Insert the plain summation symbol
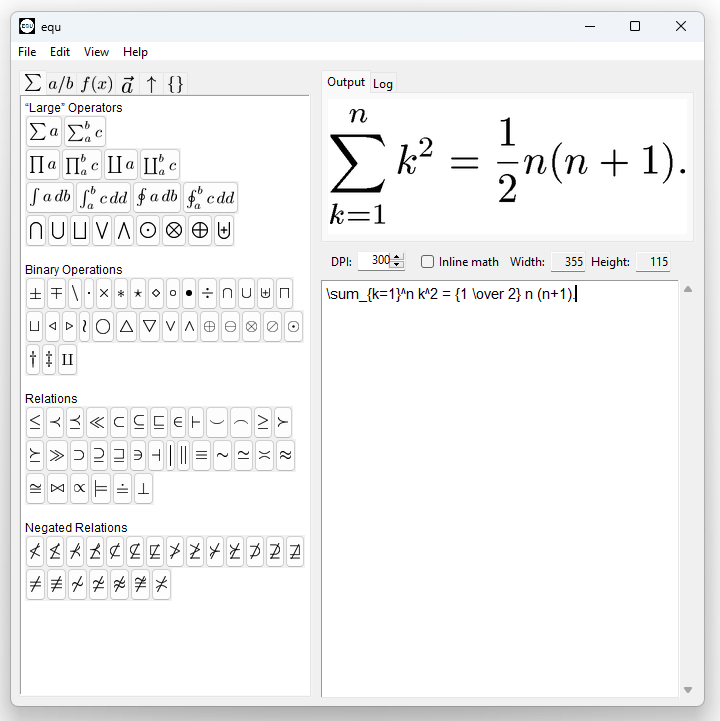Screen dimensions: 720x721 point(44,132)
